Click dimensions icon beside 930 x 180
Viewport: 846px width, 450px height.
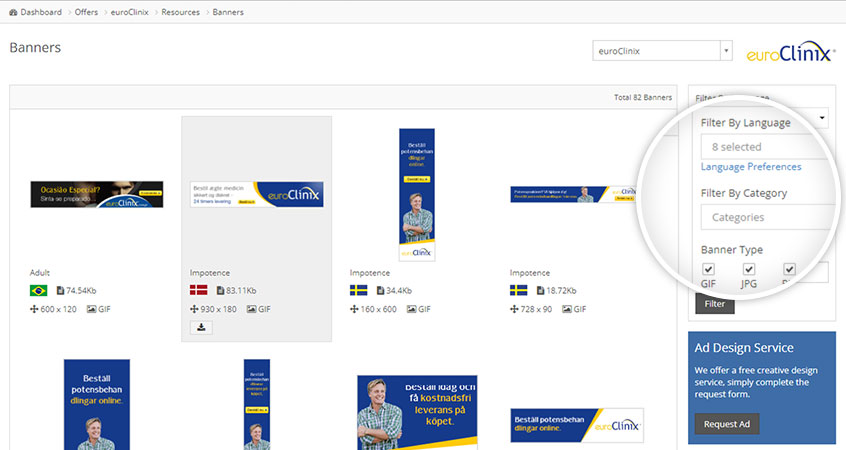(x=194, y=309)
